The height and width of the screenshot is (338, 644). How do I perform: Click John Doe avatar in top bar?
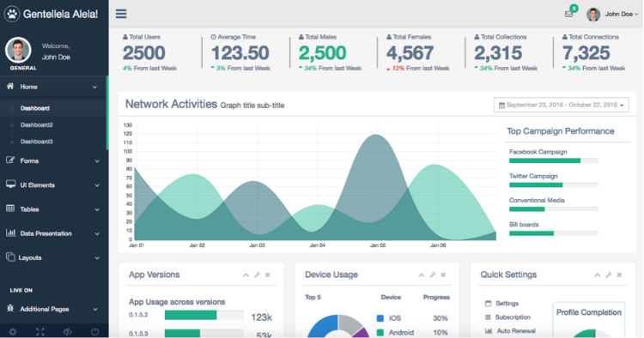pyautogui.click(x=593, y=14)
